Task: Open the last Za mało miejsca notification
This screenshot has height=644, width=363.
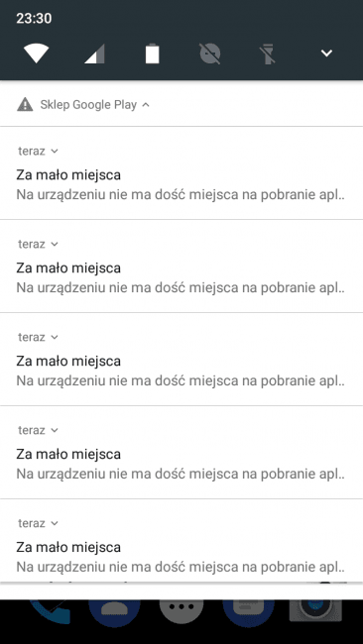Action: pyautogui.click(x=181, y=541)
